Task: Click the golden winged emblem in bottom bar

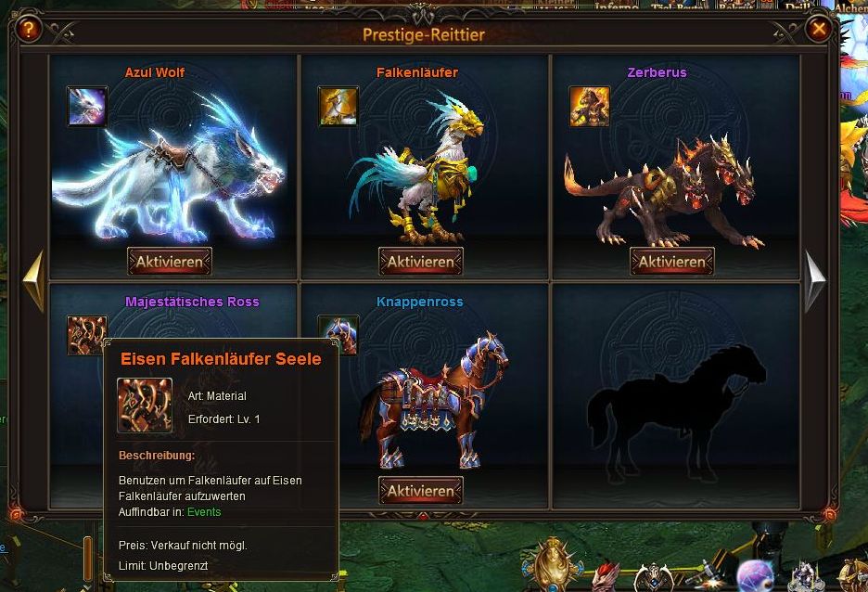Action: pyautogui.click(x=552, y=565)
